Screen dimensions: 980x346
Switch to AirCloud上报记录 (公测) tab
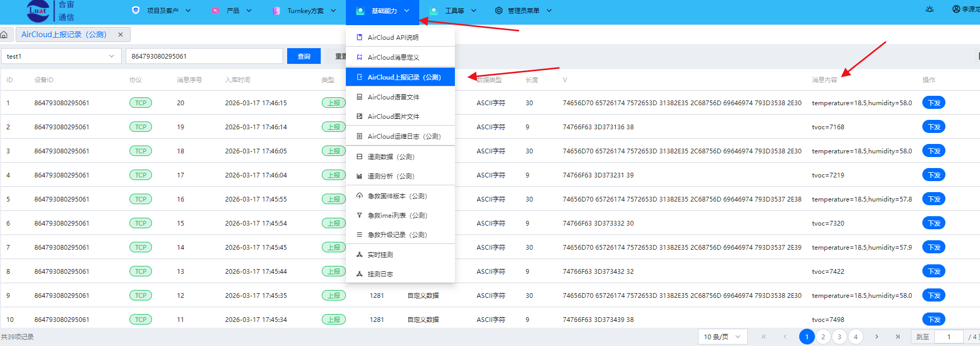click(x=64, y=35)
